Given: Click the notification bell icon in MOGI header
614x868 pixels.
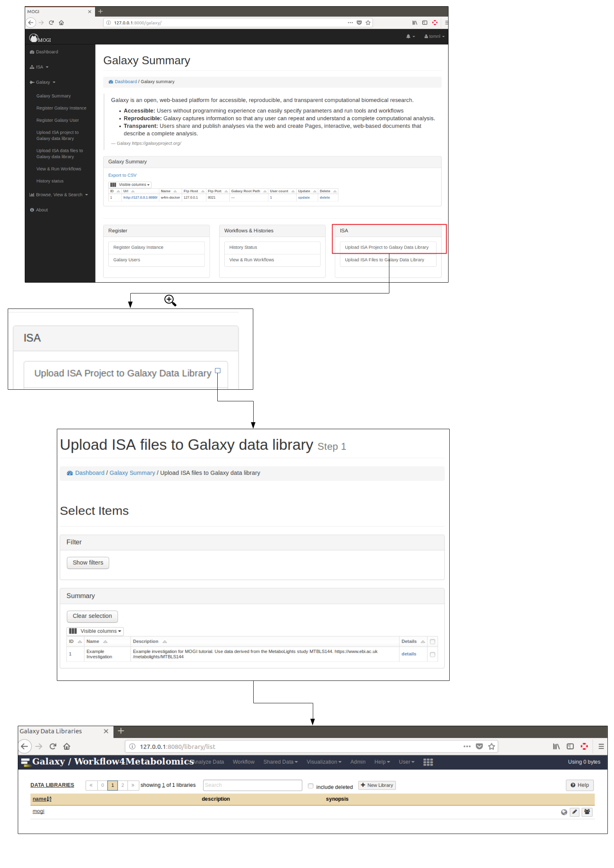Looking at the screenshot, I should pos(408,36).
